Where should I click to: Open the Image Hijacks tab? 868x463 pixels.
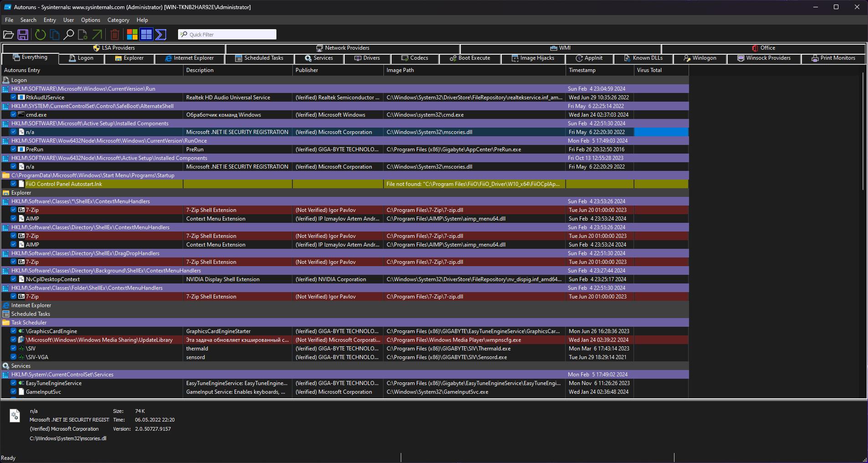pos(533,58)
